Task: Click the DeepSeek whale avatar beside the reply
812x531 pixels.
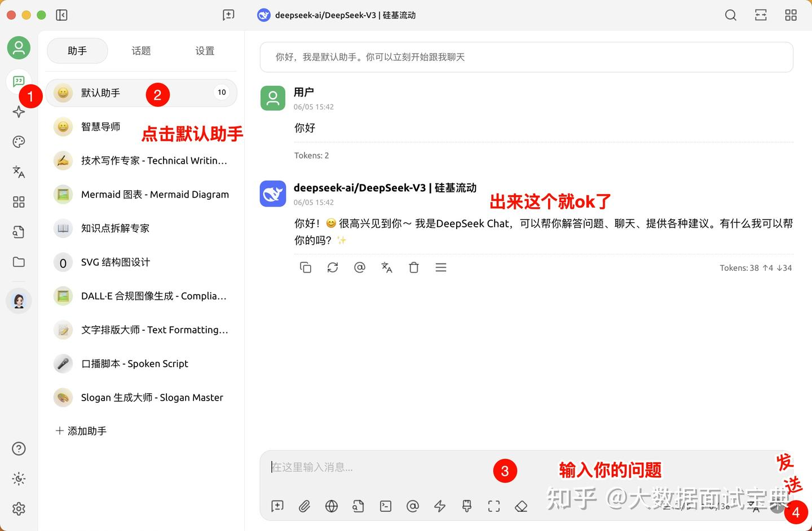Action: [273, 194]
